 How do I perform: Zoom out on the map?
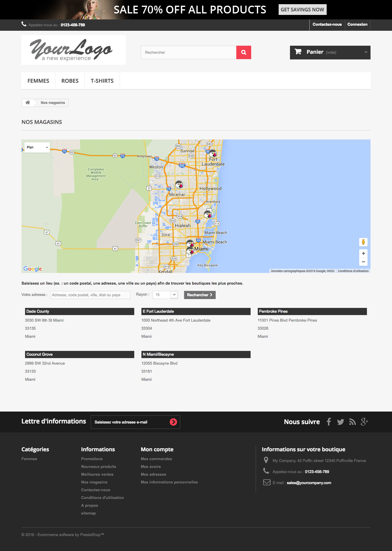pyautogui.click(x=363, y=262)
